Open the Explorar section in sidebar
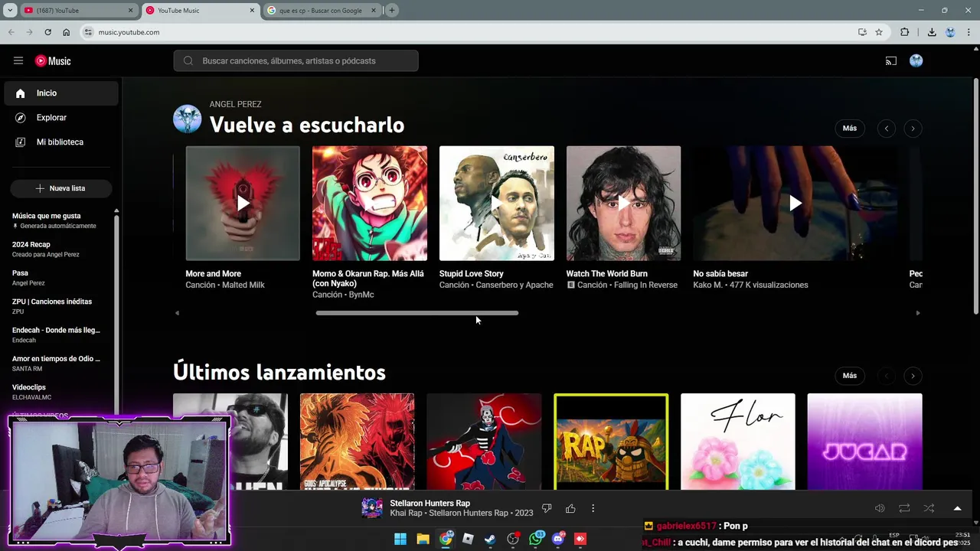 click(61, 118)
